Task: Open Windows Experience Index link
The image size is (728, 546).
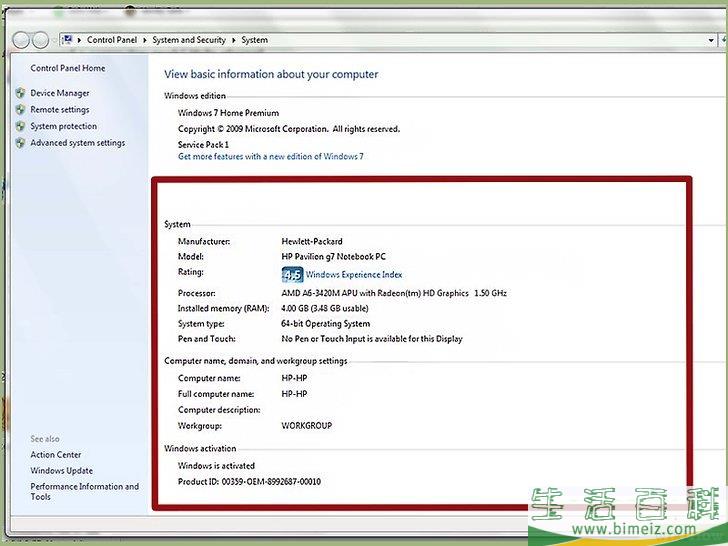Action: (354, 275)
